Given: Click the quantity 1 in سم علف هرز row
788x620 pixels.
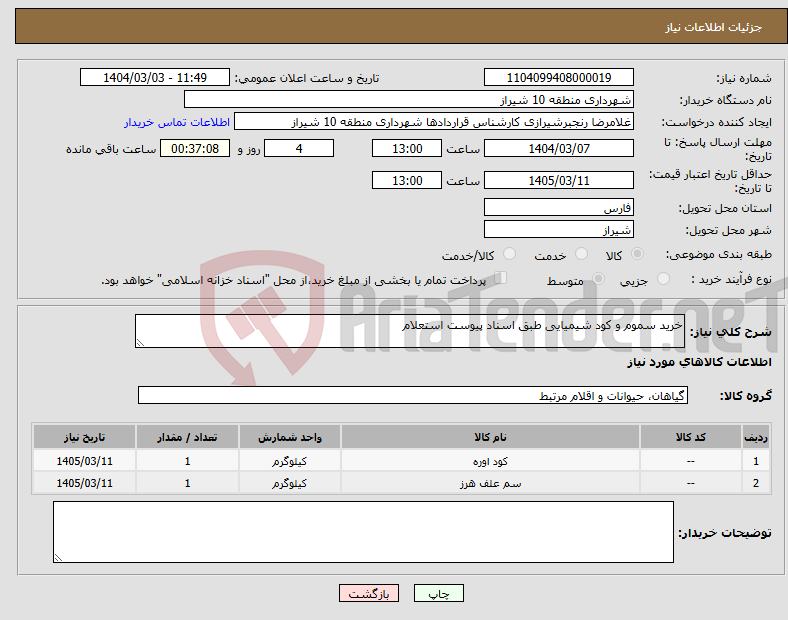Looking at the screenshot, I should pyautogui.click(x=187, y=483).
